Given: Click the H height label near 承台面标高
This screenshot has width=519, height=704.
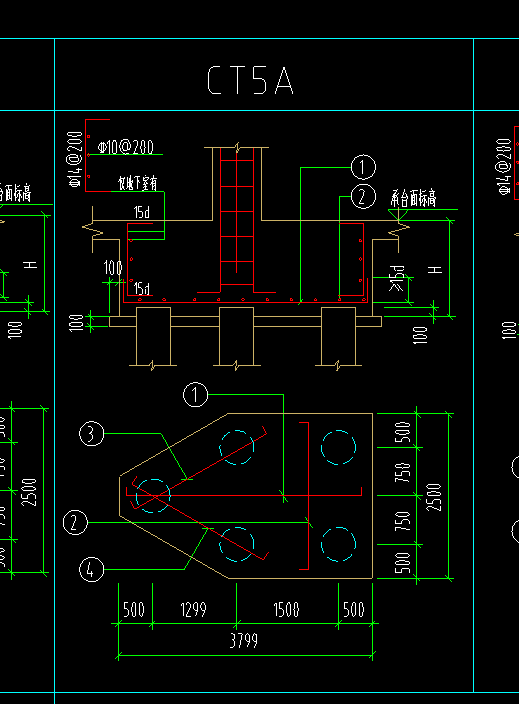Looking at the screenshot, I should [x=435, y=269].
